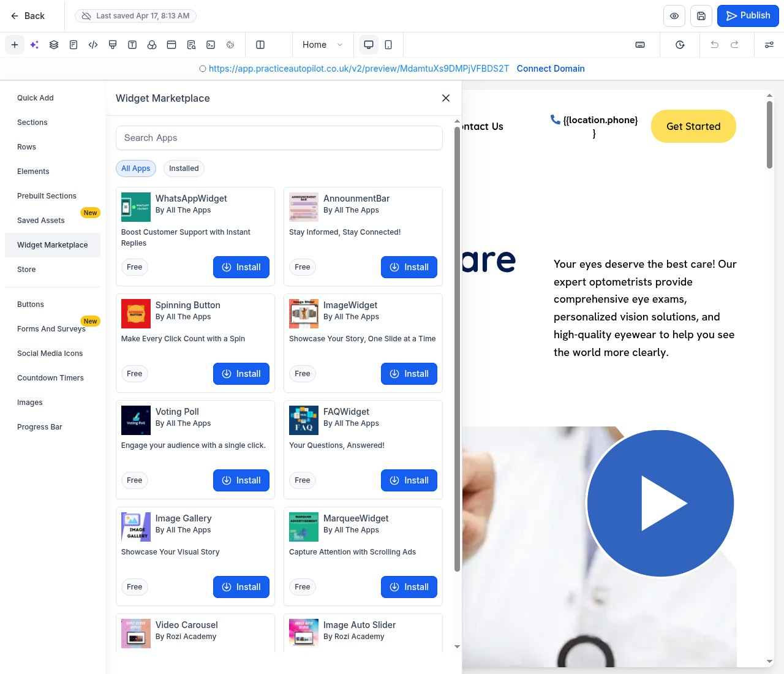Click the page document icon in toolbar

(x=73, y=45)
